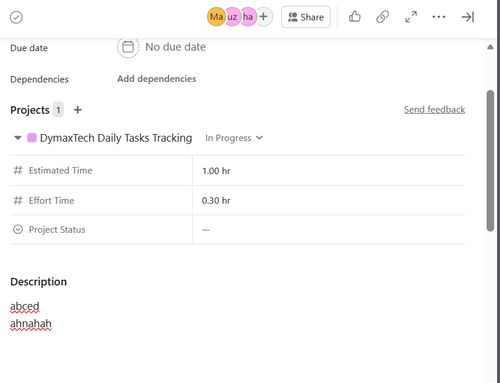Click the Estimated Time hash icon
This screenshot has width=500, height=383.
coord(18,170)
